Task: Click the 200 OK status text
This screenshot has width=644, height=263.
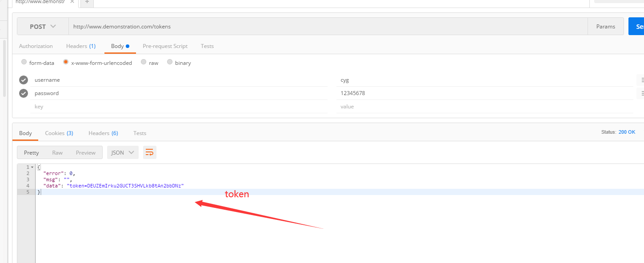Action: click(x=627, y=132)
